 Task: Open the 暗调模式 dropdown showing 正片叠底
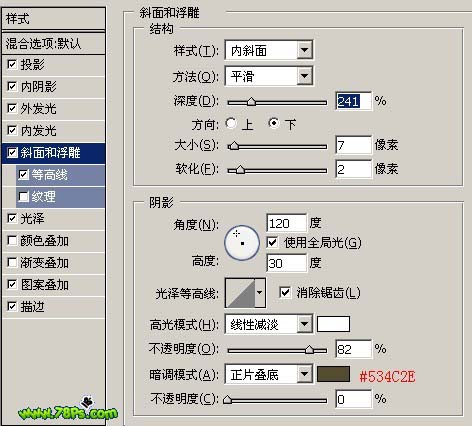[x=269, y=374]
